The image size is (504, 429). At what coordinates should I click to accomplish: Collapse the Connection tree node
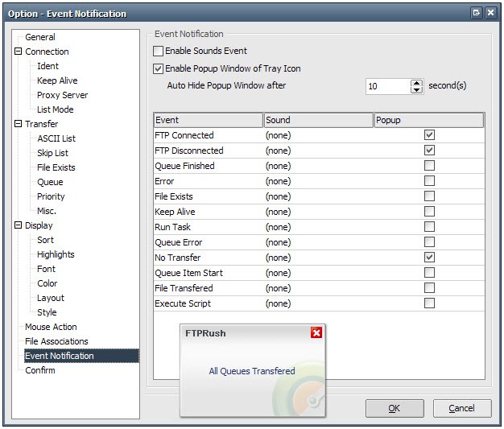(x=19, y=51)
